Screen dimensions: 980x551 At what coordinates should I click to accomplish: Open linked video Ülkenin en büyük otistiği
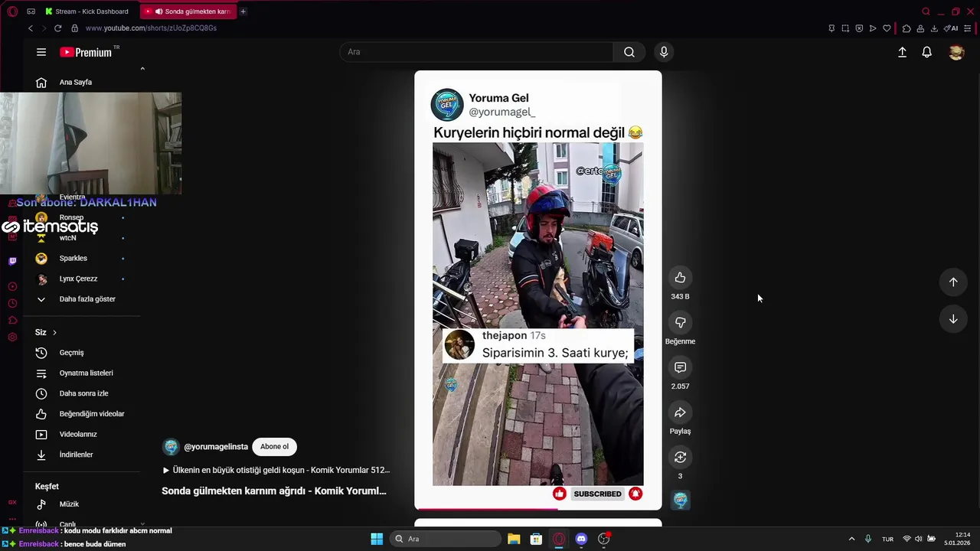tap(276, 470)
